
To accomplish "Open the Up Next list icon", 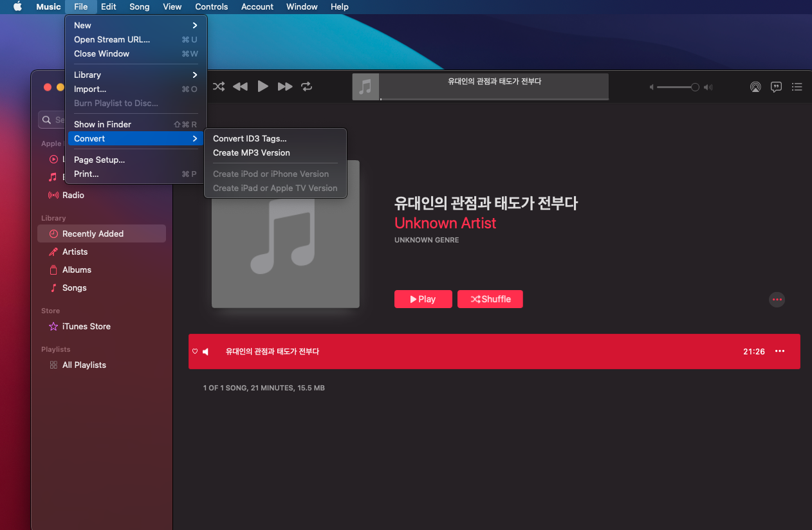I will pos(797,87).
